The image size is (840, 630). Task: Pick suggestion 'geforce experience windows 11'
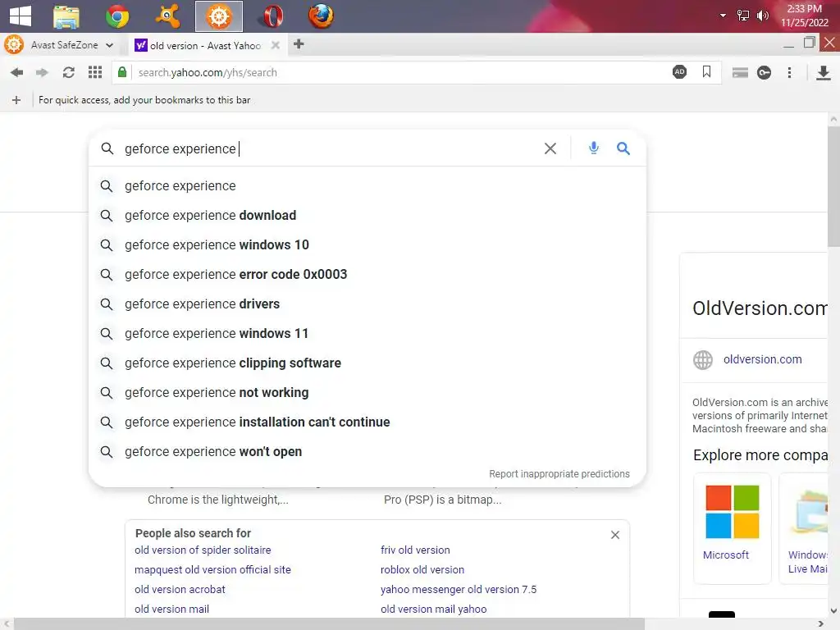click(367, 333)
